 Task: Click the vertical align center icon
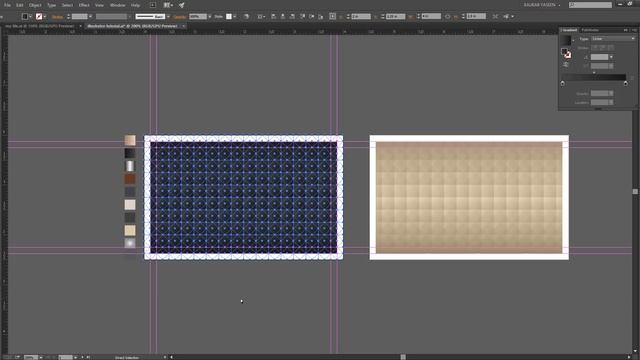[311, 16]
